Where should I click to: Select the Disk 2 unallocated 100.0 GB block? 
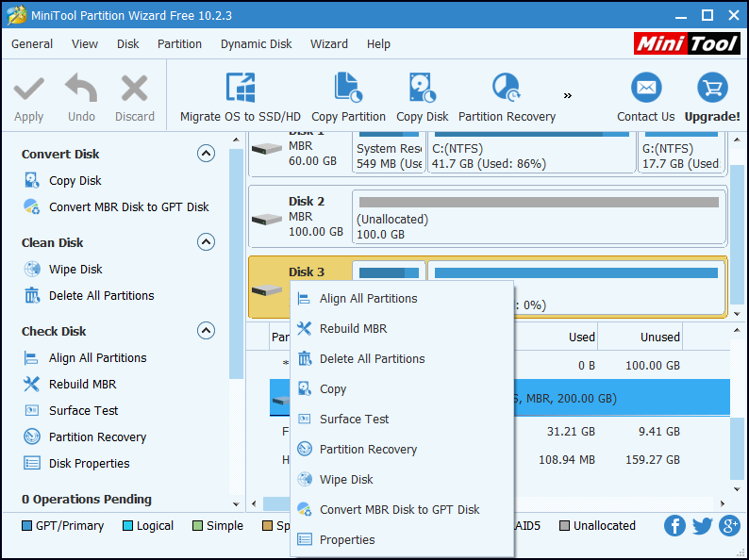point(540,217)
